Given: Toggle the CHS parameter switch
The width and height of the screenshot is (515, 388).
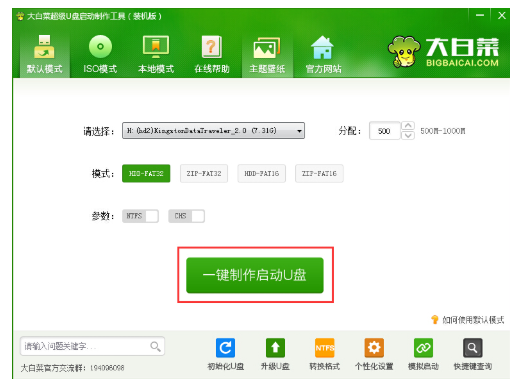Looking at the screenshot, I should point(186,216).
